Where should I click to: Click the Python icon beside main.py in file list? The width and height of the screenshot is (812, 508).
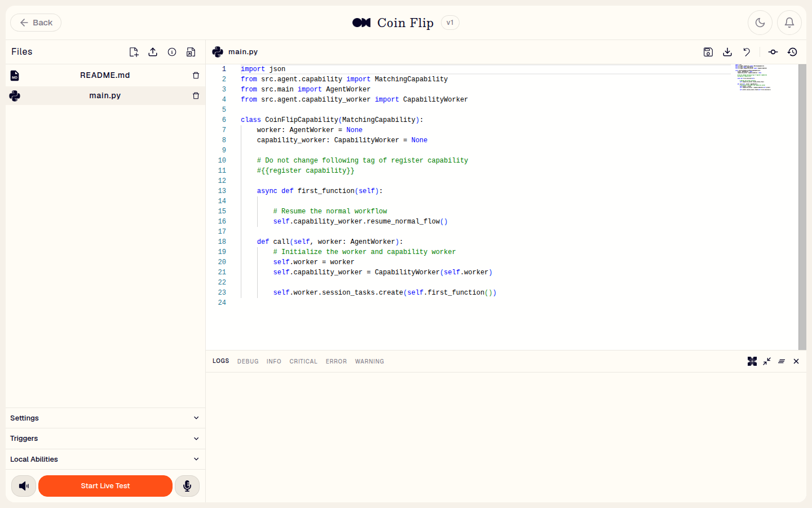15,95
